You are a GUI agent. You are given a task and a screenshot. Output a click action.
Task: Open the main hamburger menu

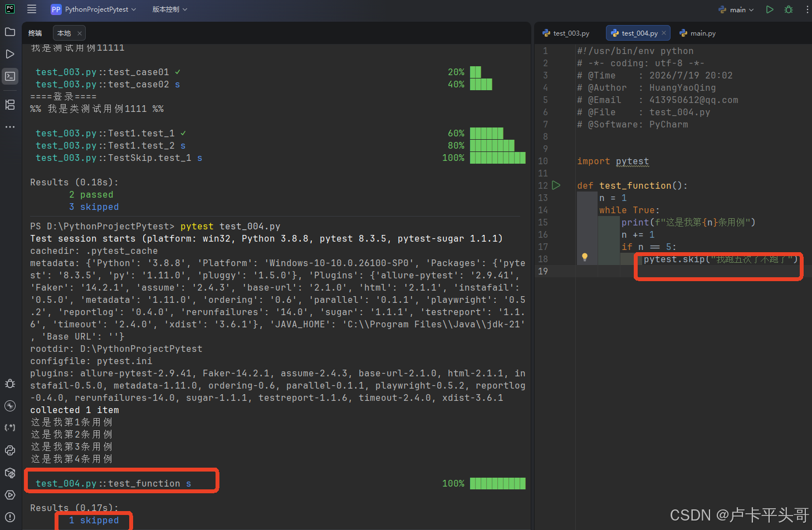coord(32,9)
